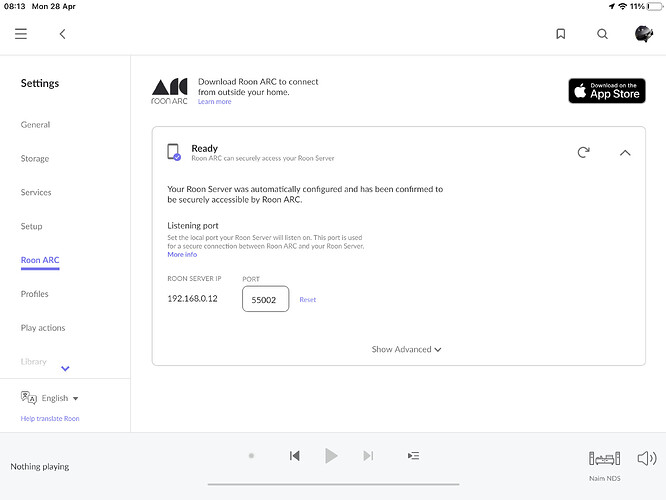Select the Roon ARC settings tab
666x500 pixels.
[x=40, y=260]
